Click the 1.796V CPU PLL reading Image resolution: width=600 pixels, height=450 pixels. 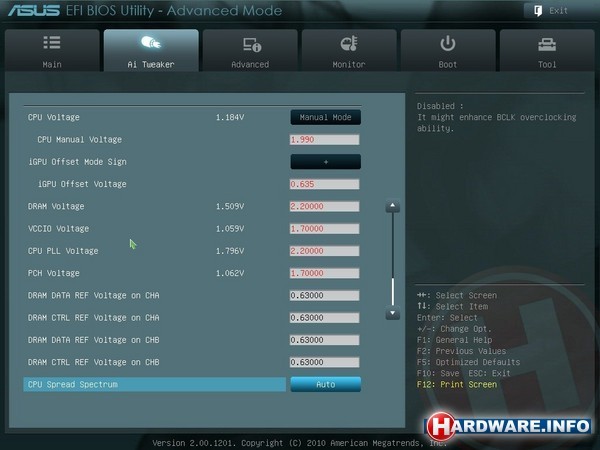tap(230, 251)
